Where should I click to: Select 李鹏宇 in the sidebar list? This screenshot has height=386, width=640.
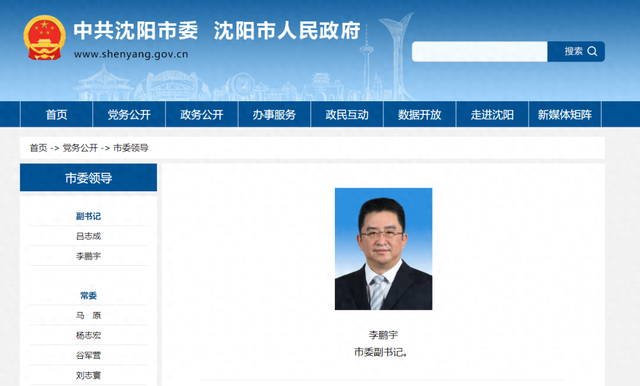coord(88,256)
